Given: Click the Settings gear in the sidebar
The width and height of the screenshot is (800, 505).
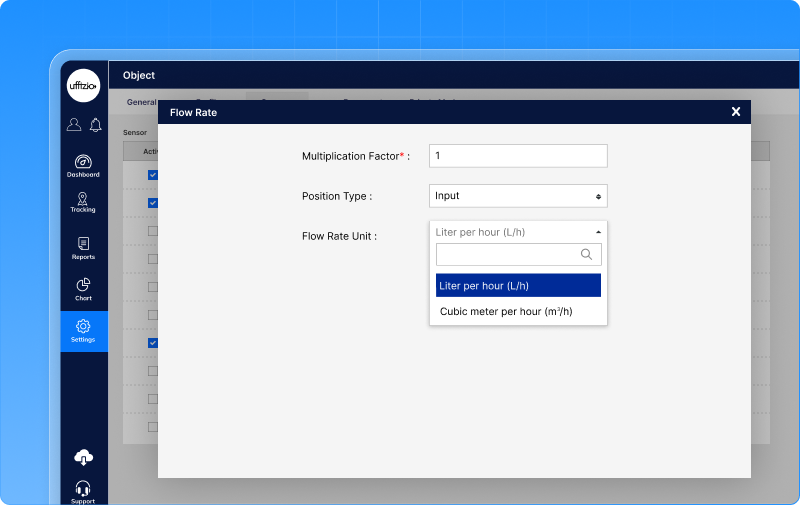Looking at the screenshot, I should (x=83, y=330).
